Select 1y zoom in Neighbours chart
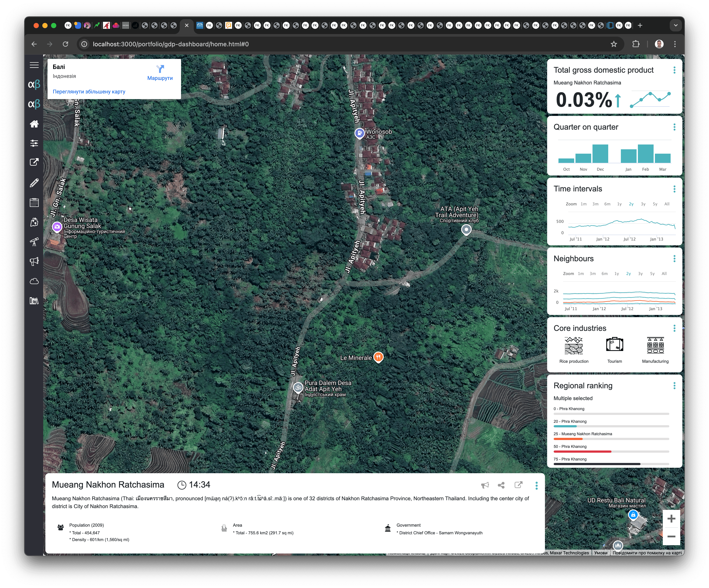 617,274
